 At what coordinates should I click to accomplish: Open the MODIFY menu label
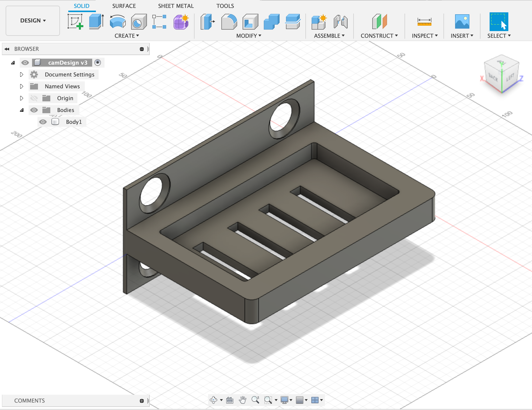click(x=248, y=36)
